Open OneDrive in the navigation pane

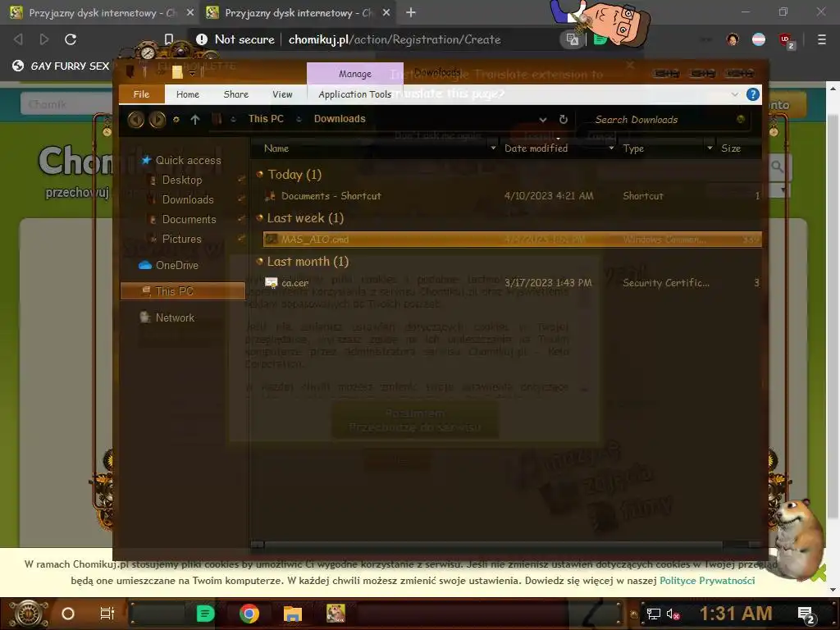pos(177,265)
